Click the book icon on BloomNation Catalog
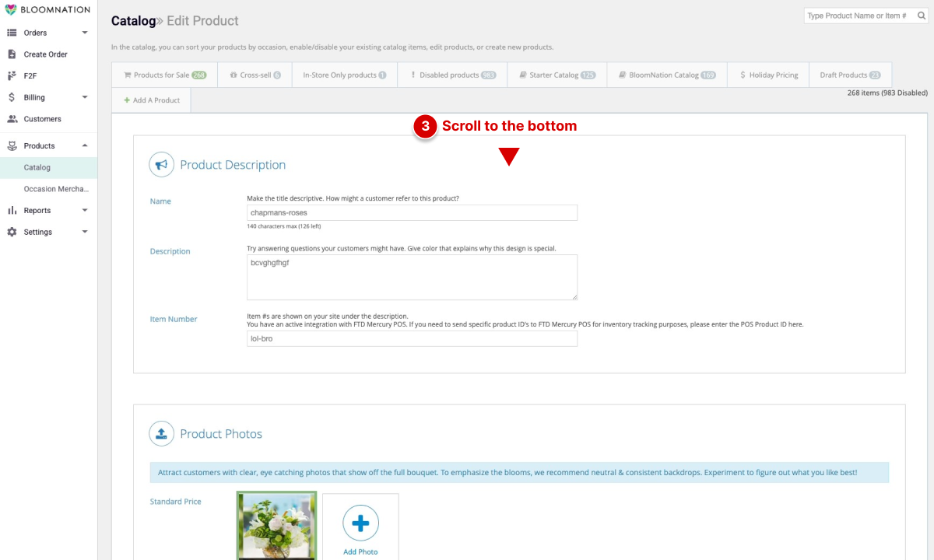 (623, 75)
